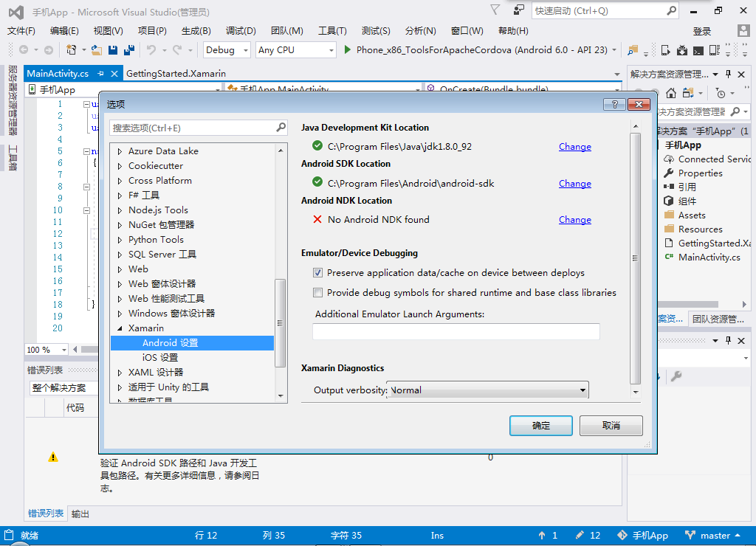Click the Save All toolbar icon
Viewport: 756px width, 546px height.
pos(128,50)
